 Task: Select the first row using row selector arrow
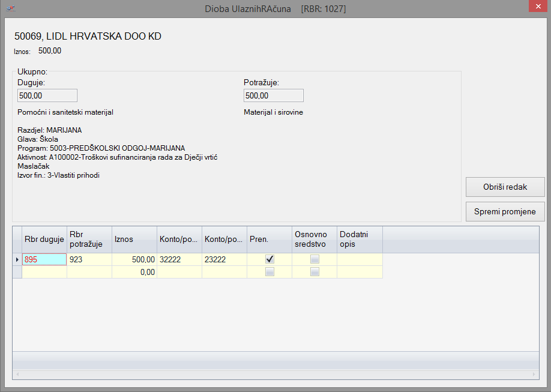pyautogui.click(x=17, y=259)
